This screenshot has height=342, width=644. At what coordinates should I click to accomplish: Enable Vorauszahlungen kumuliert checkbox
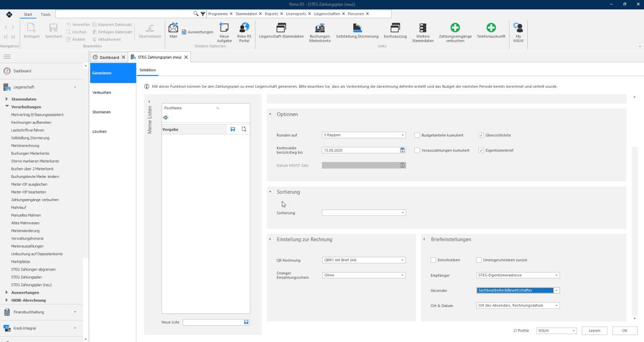(417, 150)
